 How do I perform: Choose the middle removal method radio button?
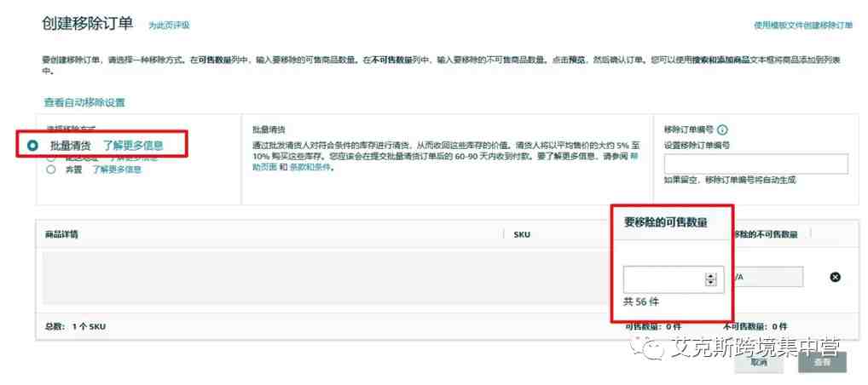point(51,158)
